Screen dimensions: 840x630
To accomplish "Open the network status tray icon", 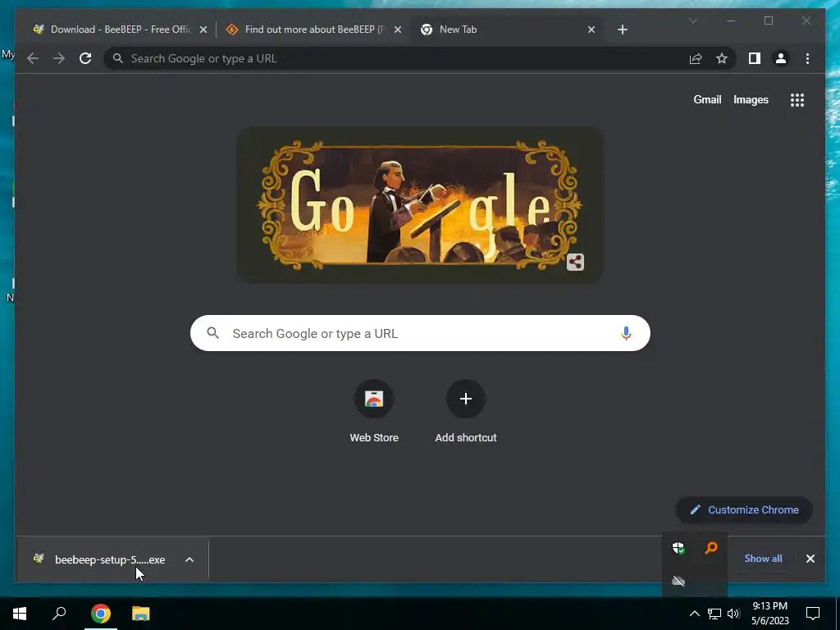I will pyautogui.click(x=714, y=614).
